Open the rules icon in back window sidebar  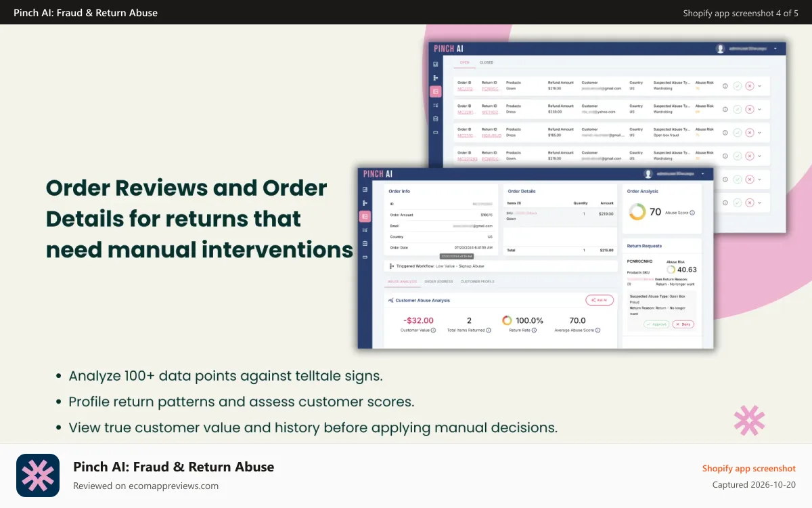pos(435,105)
